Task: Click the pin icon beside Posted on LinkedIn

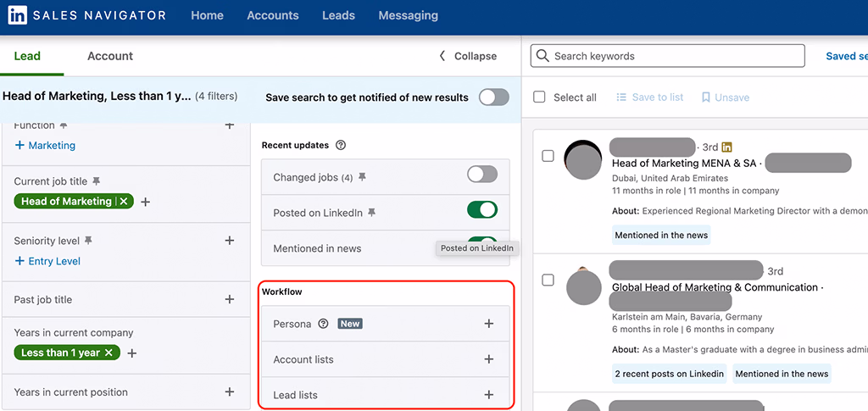Action: tap(371, 213)
